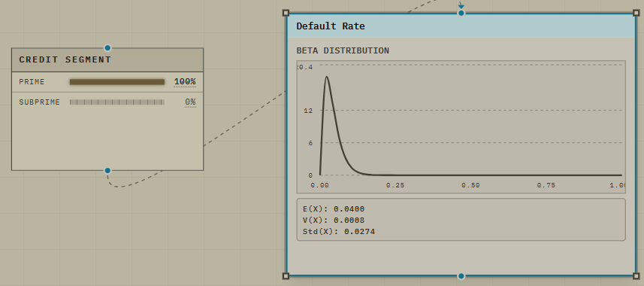
Task: Click the top connector of Default Rate node
Action: click(x=461, y=13)
